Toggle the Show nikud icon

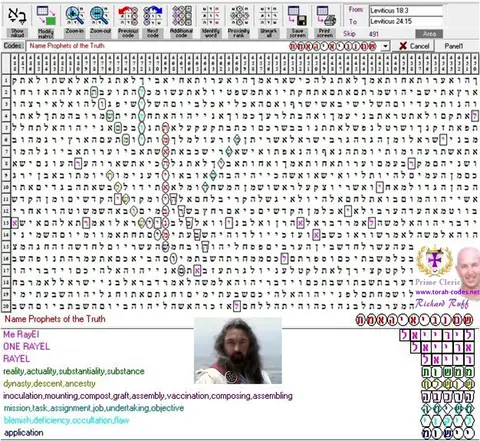coord(17,16)
